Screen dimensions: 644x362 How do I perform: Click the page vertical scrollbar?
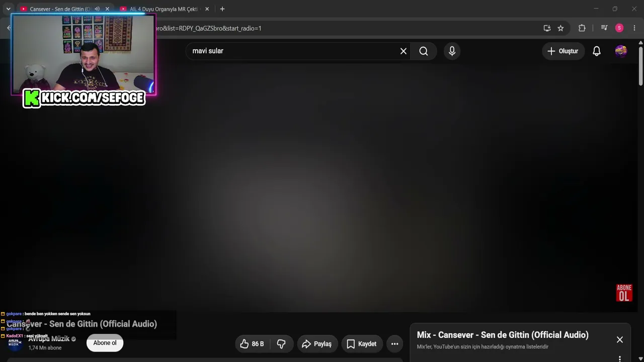coord(640,66)
